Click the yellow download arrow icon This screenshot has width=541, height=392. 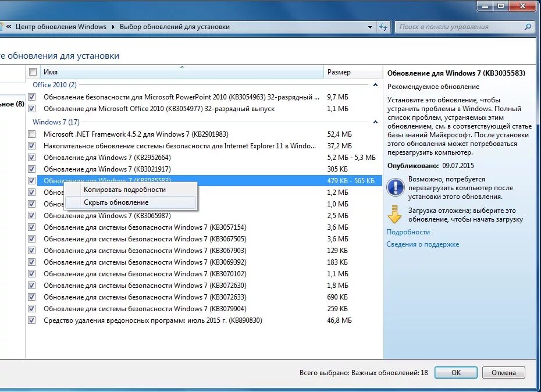(394, 215)
